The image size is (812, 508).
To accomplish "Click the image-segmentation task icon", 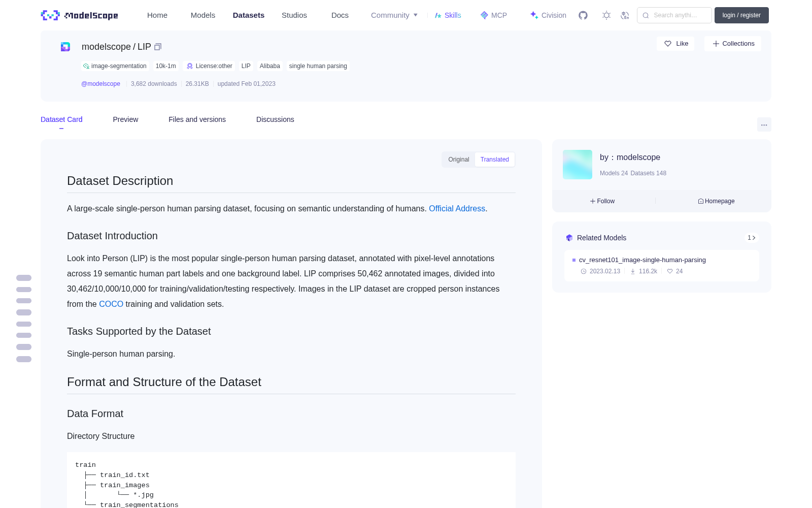I will [86, 66].
